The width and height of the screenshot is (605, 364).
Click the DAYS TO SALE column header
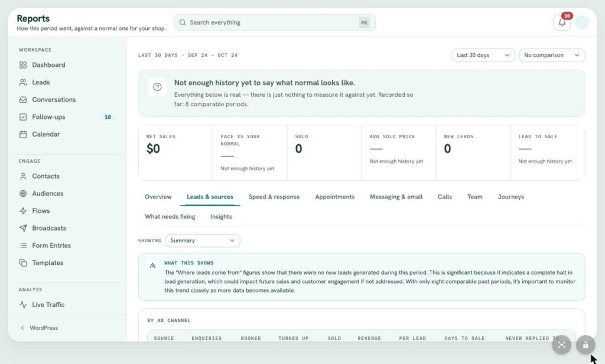(x=464, y=338)
